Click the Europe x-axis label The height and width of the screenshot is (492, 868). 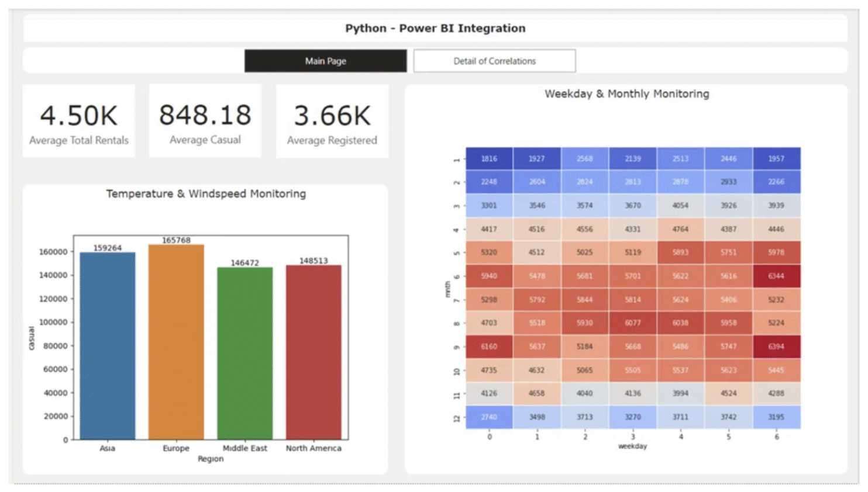(x=176, y=448)
